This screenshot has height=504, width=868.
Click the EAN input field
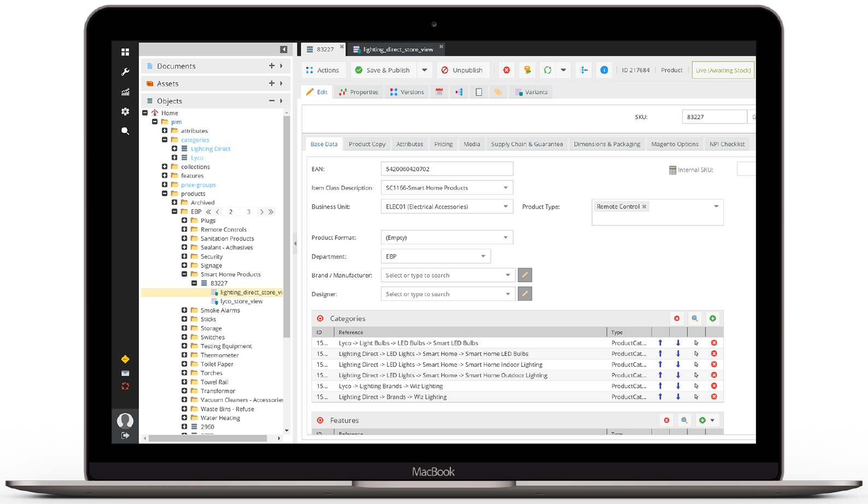coord(447,169)
